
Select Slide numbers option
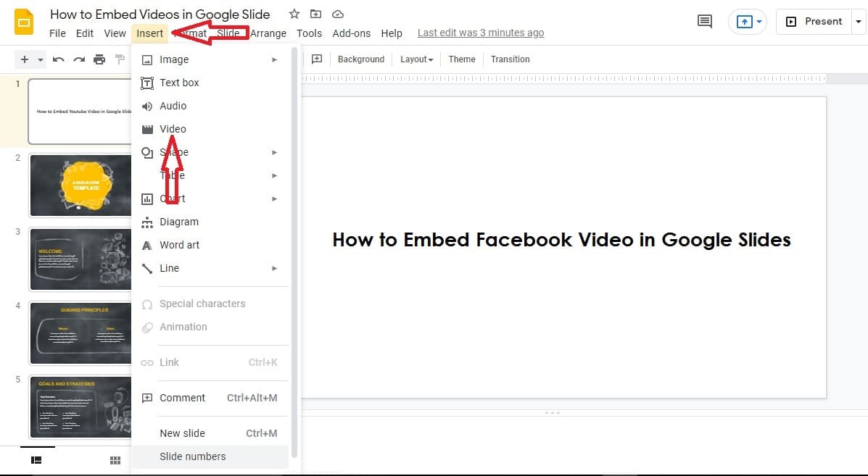click(210, 456)
